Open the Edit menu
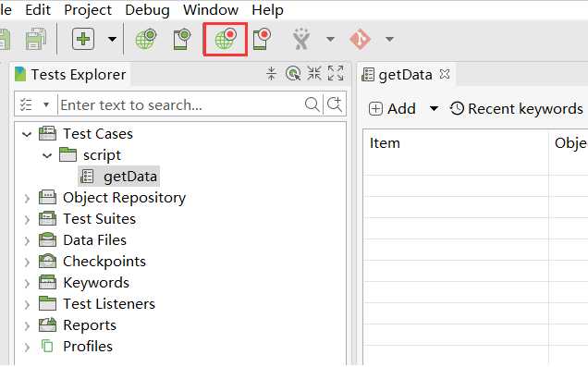The image size is (588, 367). pyautogui.click(x=38, y=10)
